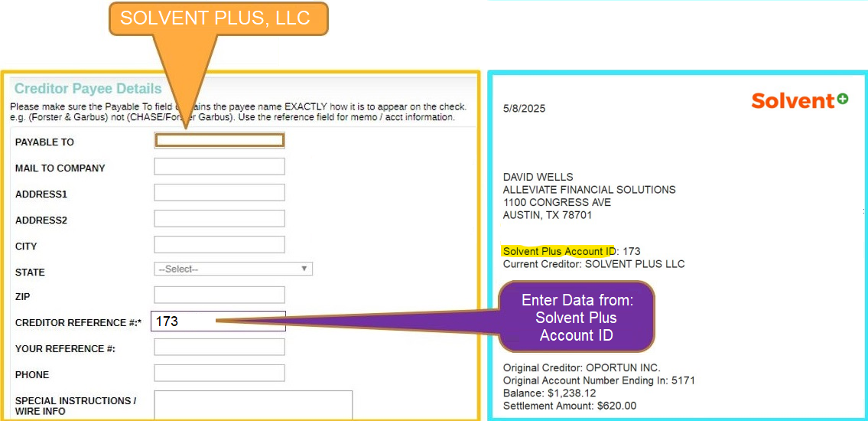The image size is (868, 421).
Task: Click the Solvent logo in the letter
Action: 799,101
